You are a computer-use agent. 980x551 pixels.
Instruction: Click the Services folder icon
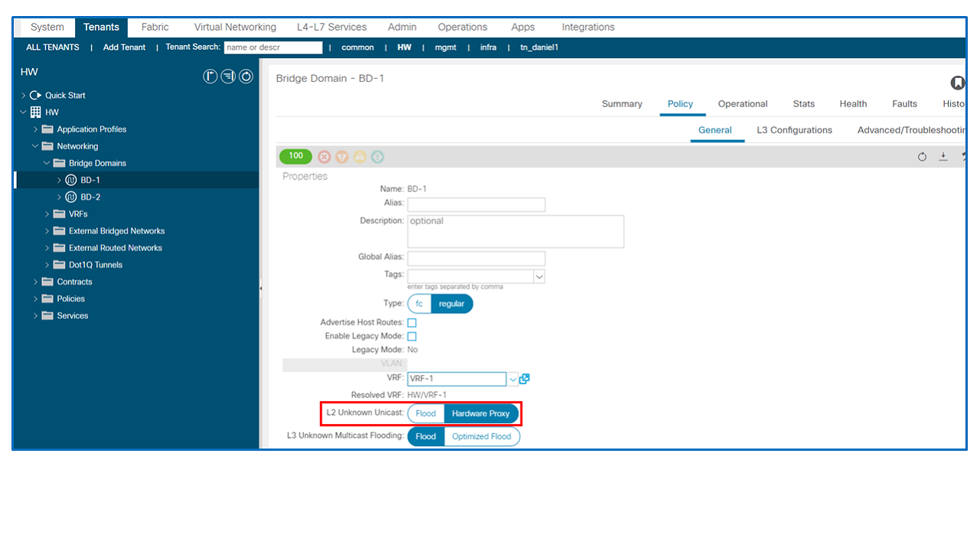[x=47, y=315]
